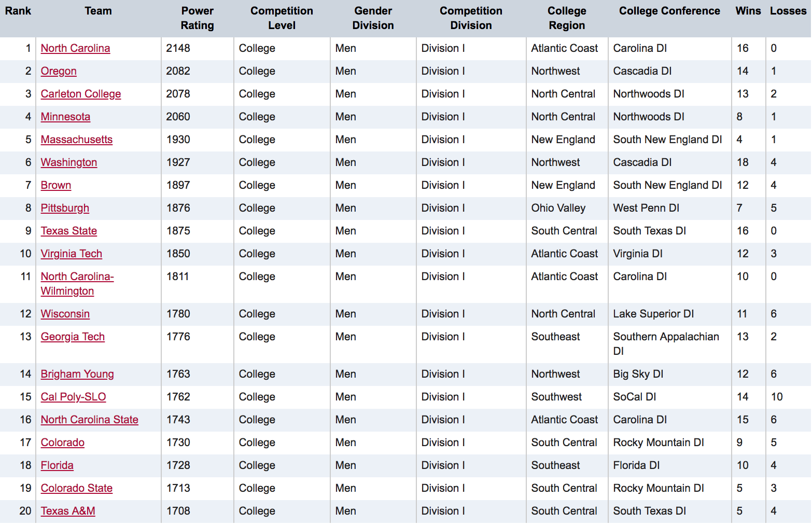Click the Power Rating column header
812x525 pixels.
tap(197, 18)
